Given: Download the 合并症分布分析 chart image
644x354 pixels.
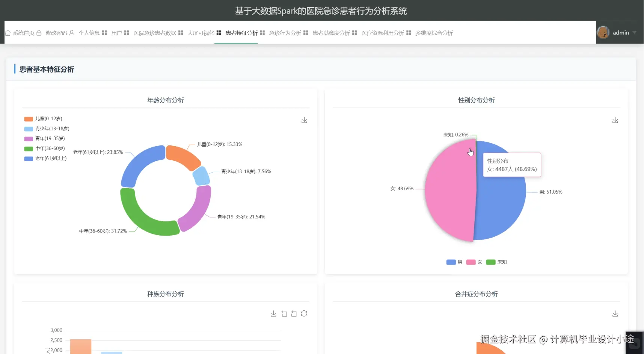Looking at the screenshot, I should coord(615,313).
